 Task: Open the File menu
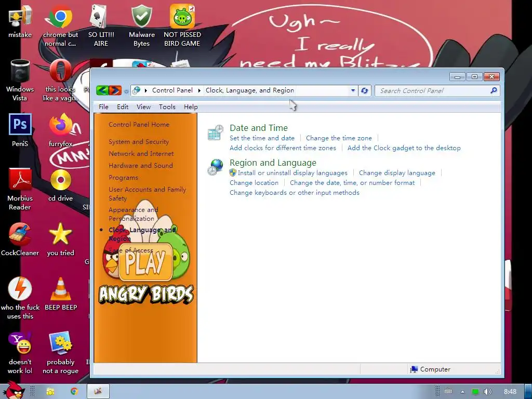pos(103,107)
